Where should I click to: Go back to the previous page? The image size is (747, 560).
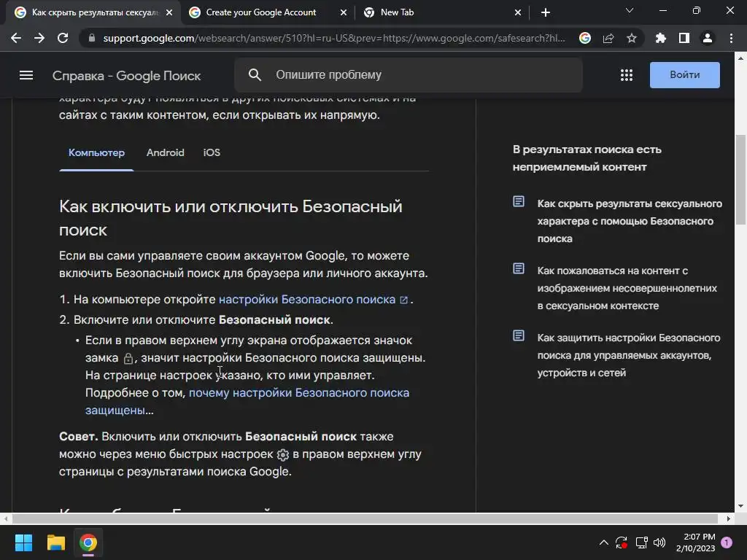pyautogui.click(x=16, y=38)
